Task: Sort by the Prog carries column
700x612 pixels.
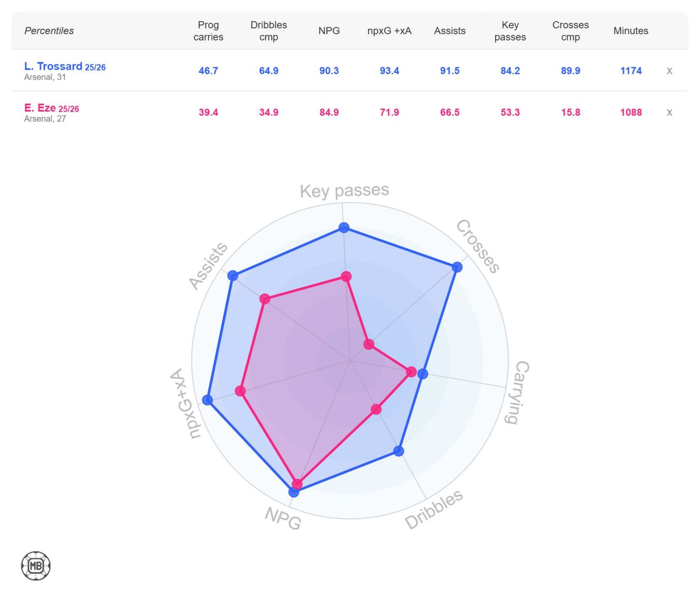Action: pos(208,31)
